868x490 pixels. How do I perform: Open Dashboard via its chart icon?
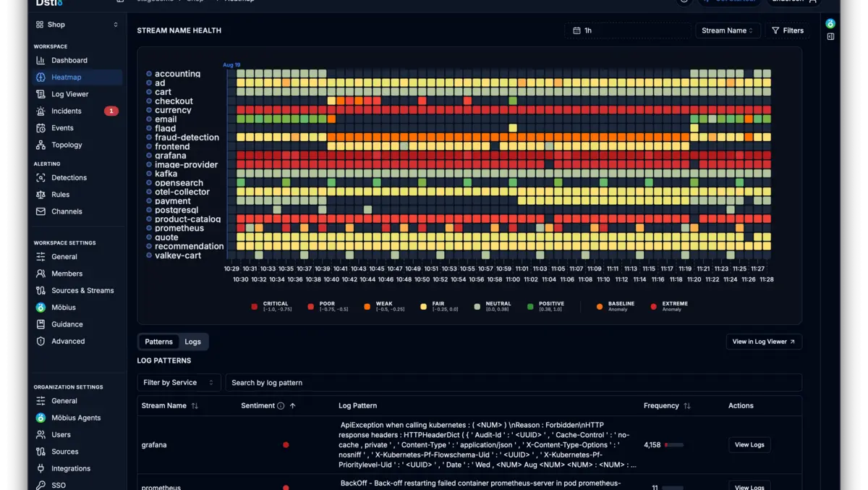pyautogui.click(x=41, y=60)
